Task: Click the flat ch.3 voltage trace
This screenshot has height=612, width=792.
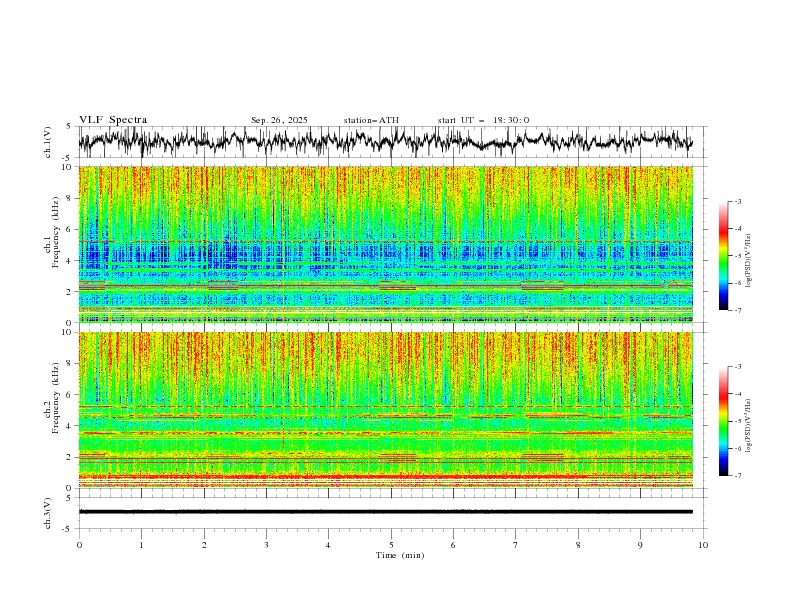Action: click(x=386, y=512)
